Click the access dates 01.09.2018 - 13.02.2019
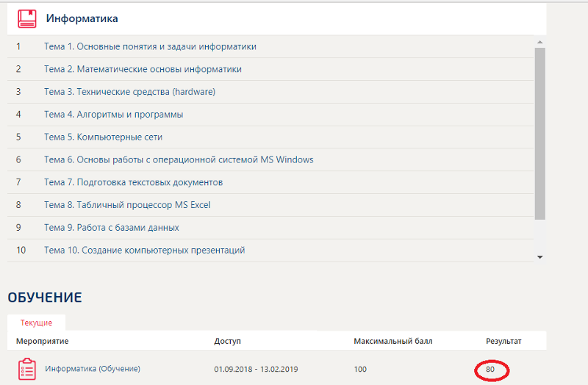 [x=256, y=370]
